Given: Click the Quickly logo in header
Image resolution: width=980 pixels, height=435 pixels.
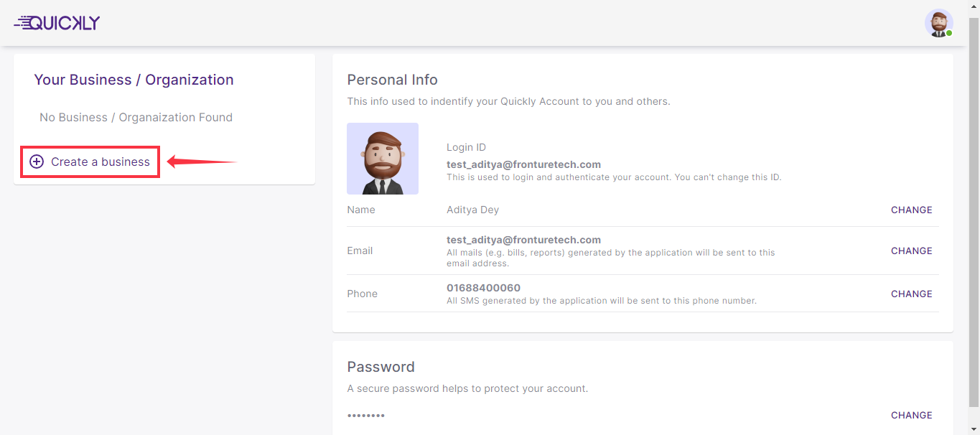Looking at the screenshot, I should tap(57, 23).
